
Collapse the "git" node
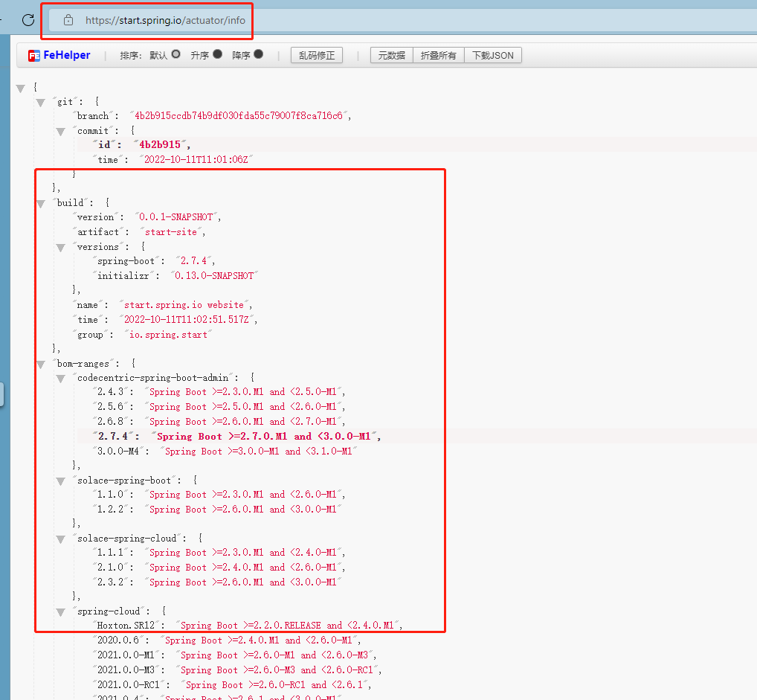click(41, 103)
